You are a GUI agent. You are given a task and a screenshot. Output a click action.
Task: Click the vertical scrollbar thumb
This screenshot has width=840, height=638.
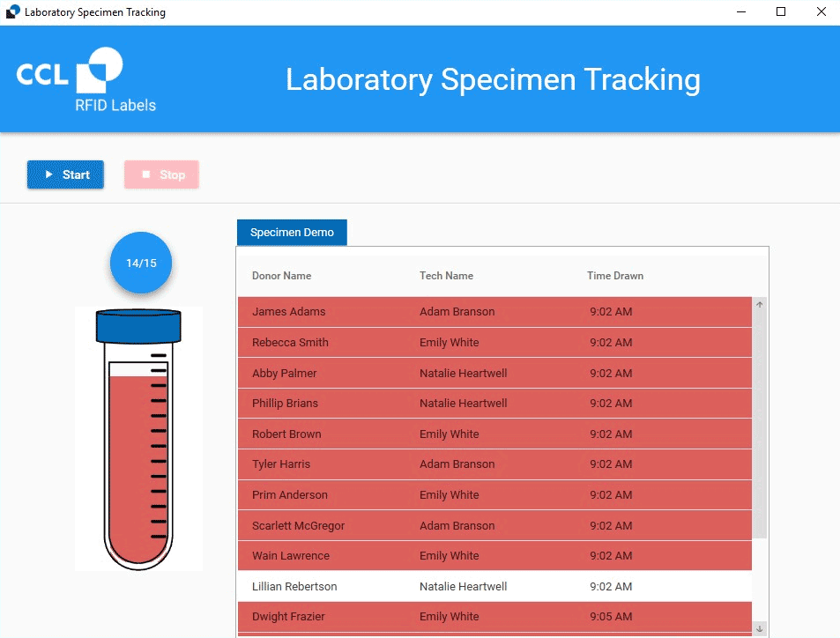(759, 423)
